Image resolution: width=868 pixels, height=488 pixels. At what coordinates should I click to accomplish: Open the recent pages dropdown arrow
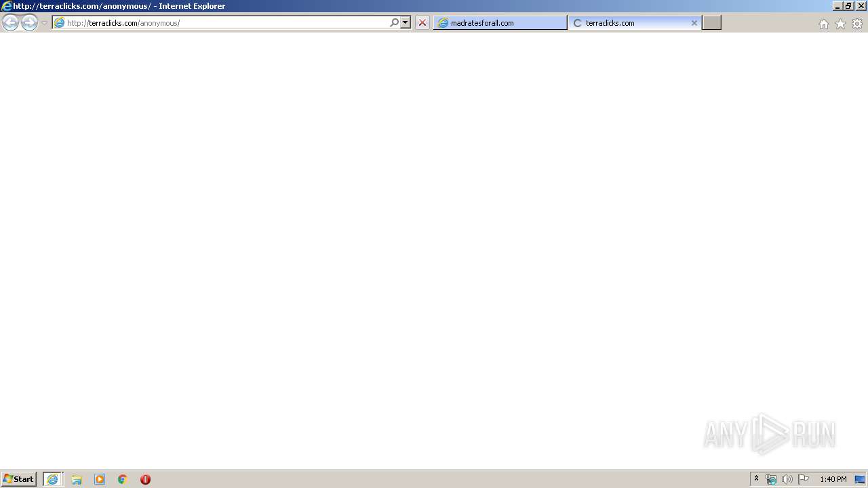click(x=44, y=23)
